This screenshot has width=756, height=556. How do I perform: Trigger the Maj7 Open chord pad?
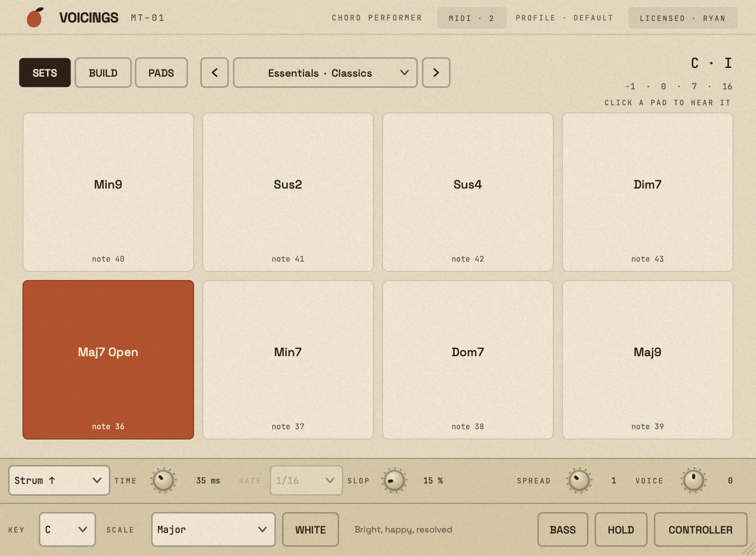tap(108, 360)
